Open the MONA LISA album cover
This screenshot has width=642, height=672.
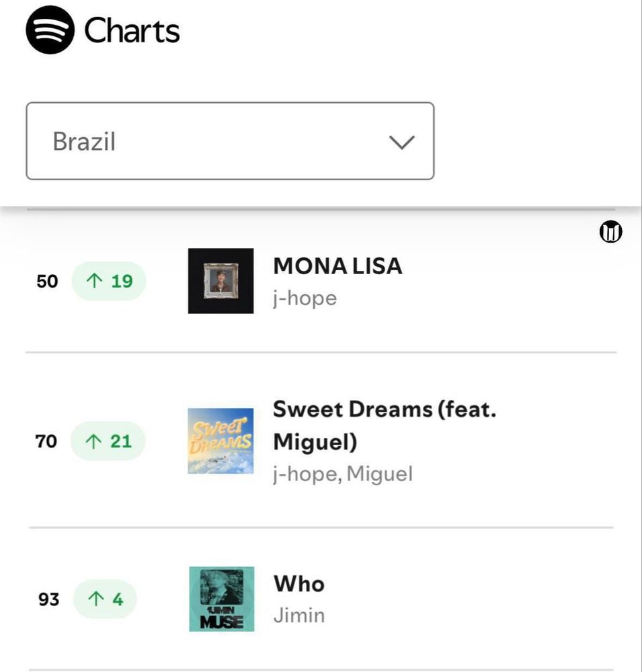tap(220, 281)
